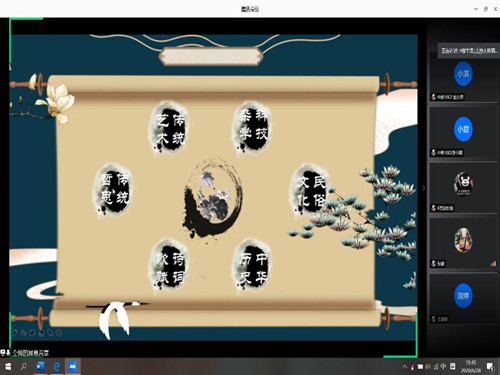Screen dimensions: 500x375
Task: Click the taskbar search magnifier icon
Action: point(24,367)
